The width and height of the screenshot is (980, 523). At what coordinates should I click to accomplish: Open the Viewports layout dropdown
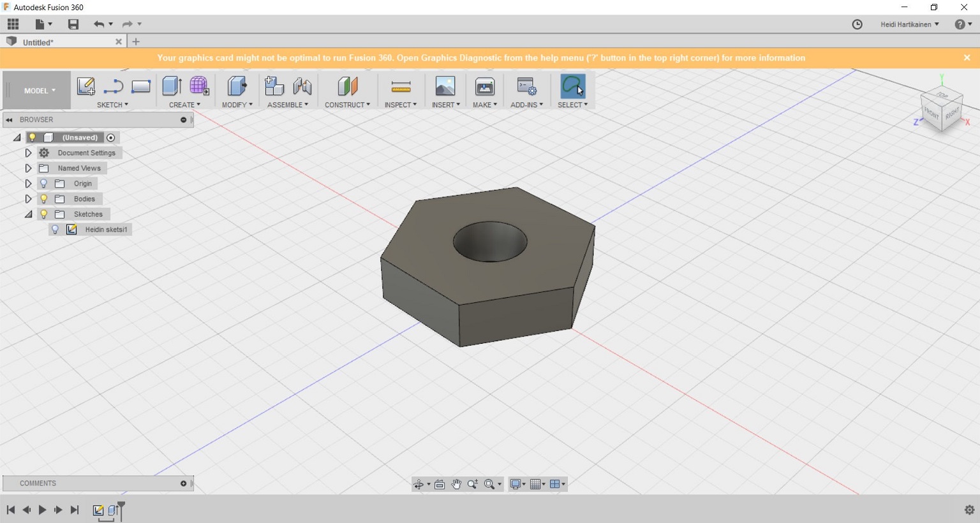[x=558, y=484]
